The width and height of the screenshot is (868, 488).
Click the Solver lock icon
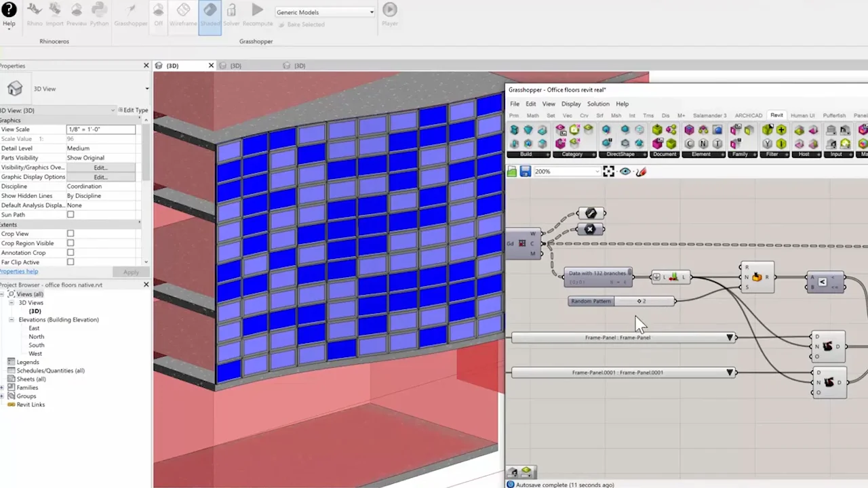click(231, 11)
